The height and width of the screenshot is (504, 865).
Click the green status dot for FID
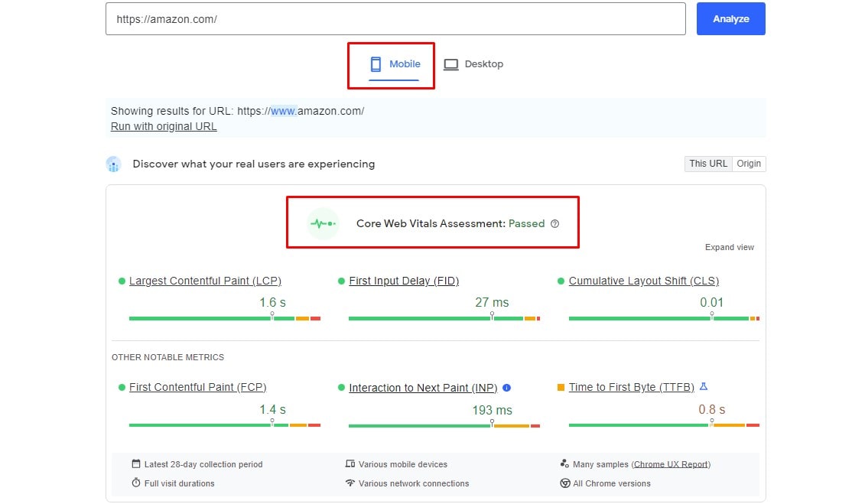coord(341,281)
